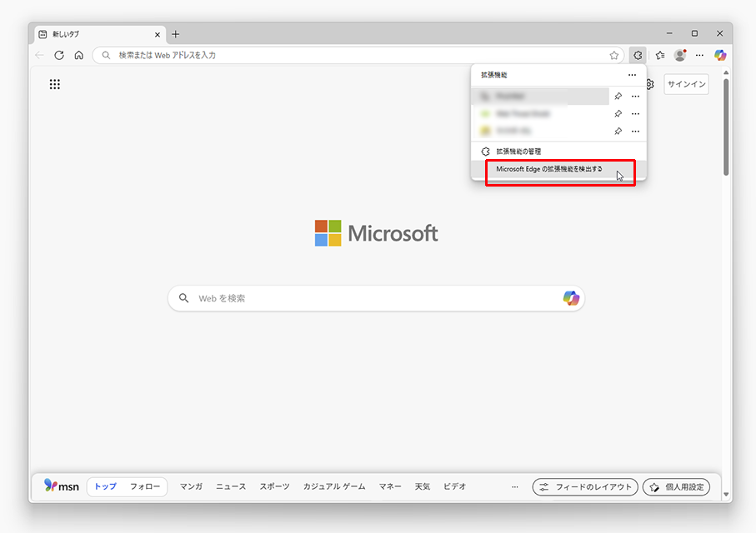The height and width of the screenshot is (533, 756).
Task: Click the magnifier icon in Web search box
Action: click(183, 298)
